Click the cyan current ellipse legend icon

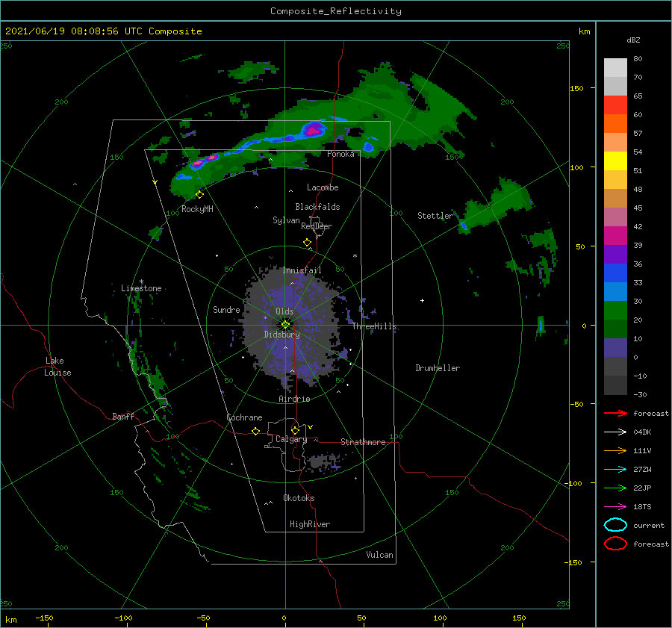(x=615, y=525)
